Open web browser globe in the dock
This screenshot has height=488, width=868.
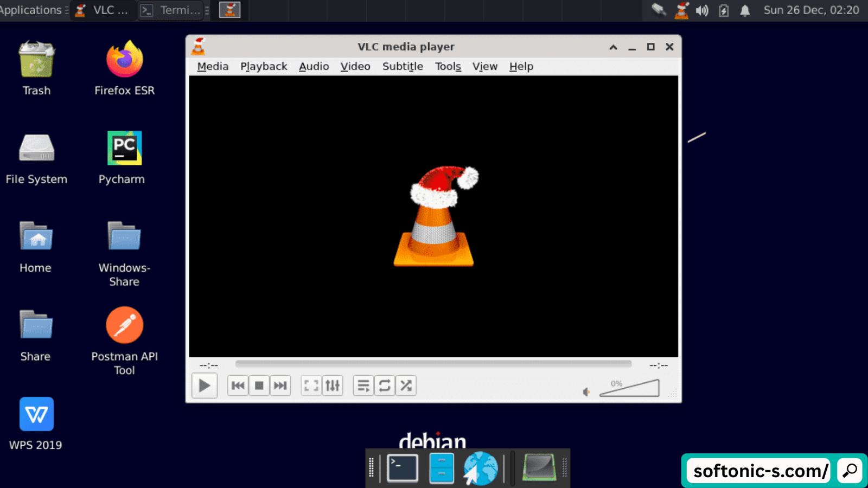480,468
